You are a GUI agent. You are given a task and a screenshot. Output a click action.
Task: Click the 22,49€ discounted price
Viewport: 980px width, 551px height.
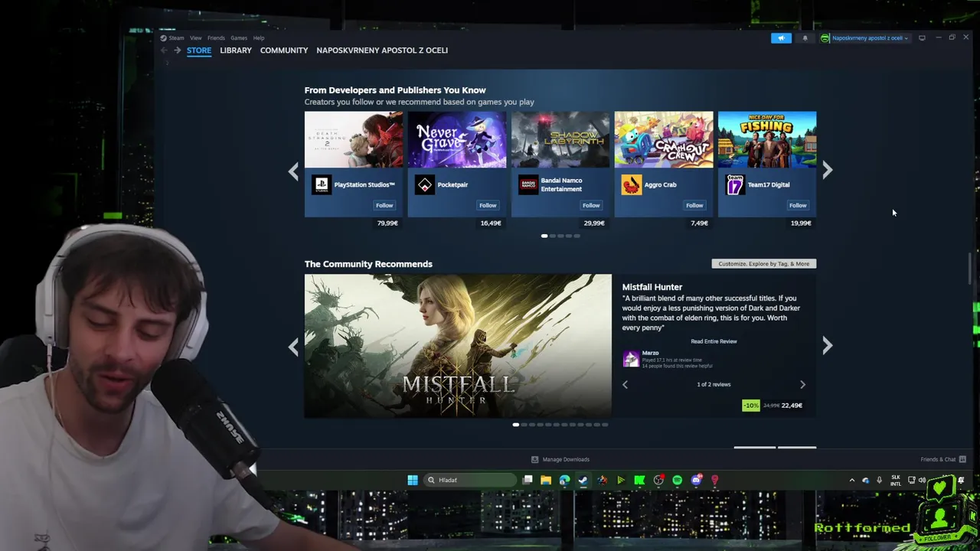[x=792, y=406]
